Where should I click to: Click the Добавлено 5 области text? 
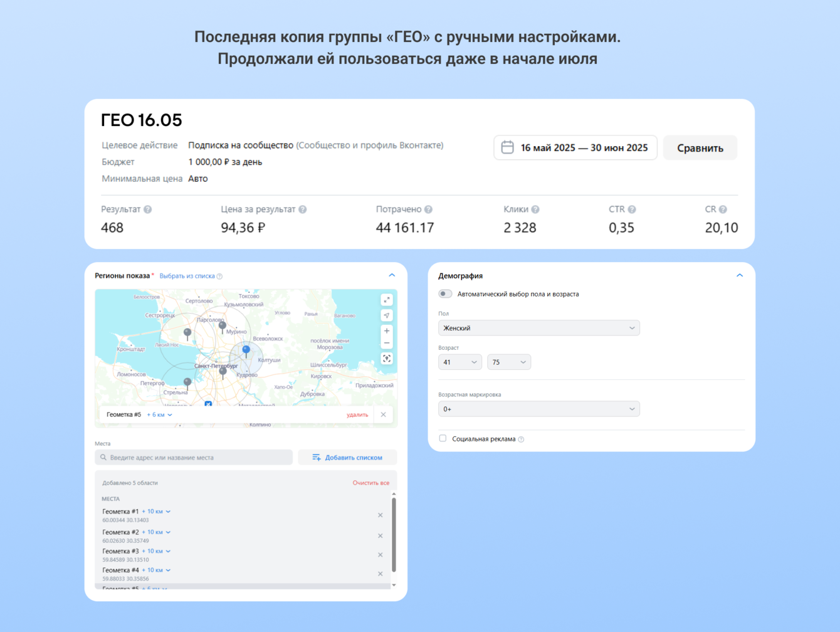tap(130, 483)
